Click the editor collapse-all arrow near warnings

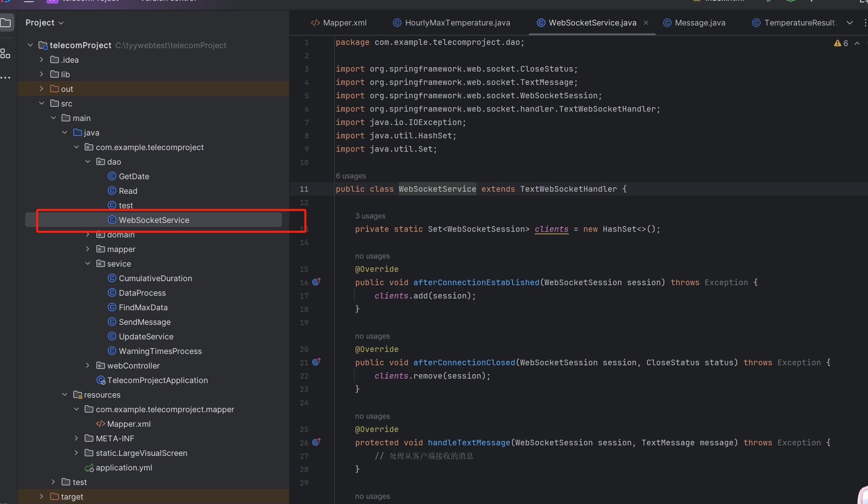click(x=857, y=43)
